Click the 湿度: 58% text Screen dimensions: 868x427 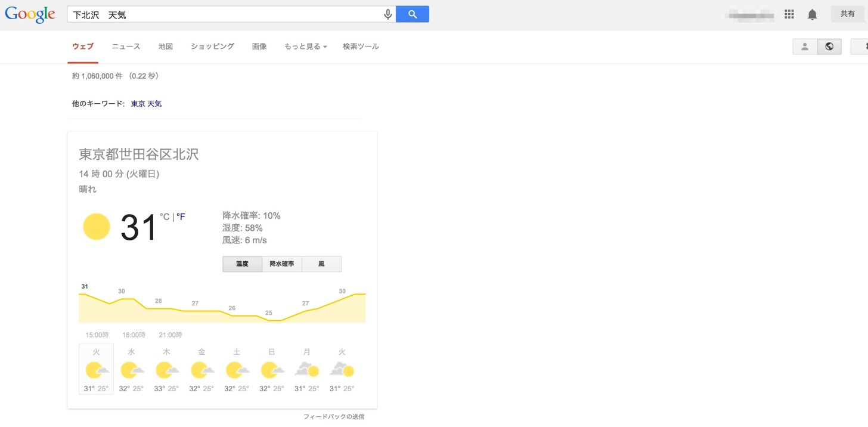[x=243, y=228]
